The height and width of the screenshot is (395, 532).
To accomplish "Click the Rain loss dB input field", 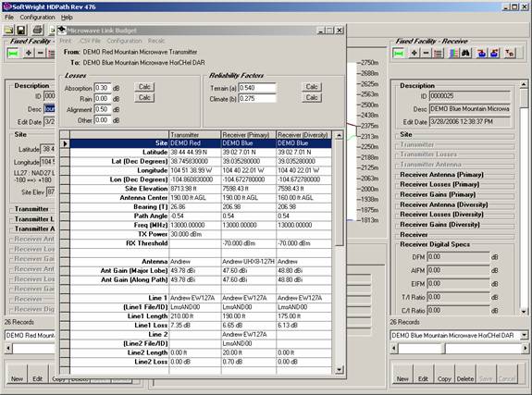I will [x=103, y=99].
